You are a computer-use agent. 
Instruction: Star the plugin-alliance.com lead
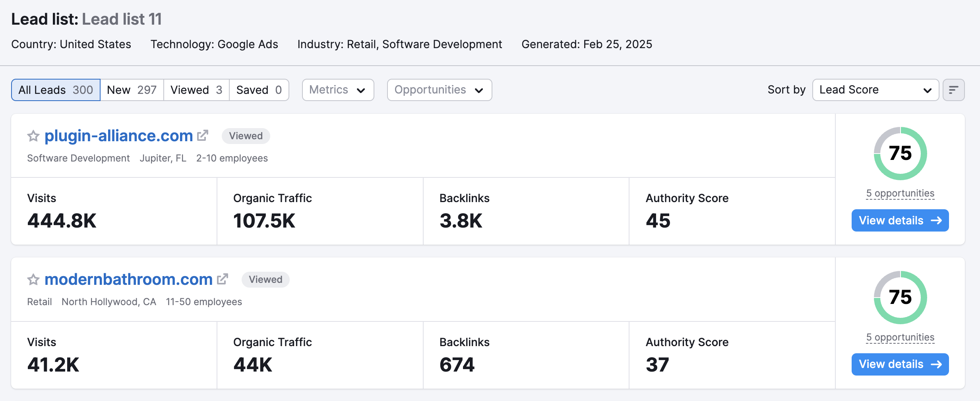coord(33,136)
